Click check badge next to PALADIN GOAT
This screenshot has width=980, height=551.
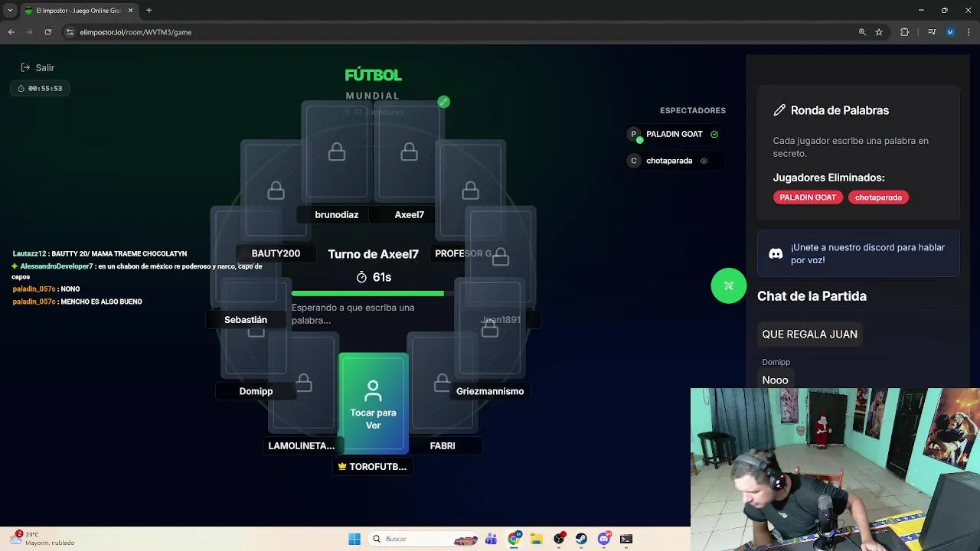[x=714, y=134]
